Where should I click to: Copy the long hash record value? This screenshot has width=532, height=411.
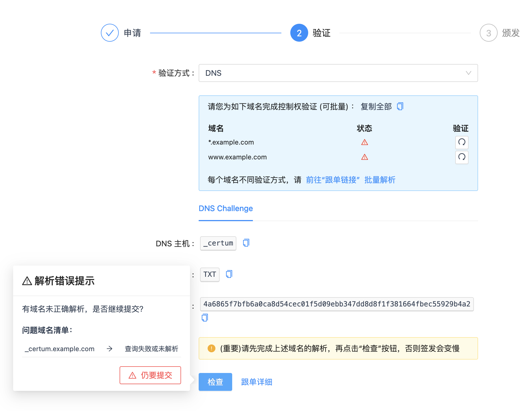tap(205, 318)
